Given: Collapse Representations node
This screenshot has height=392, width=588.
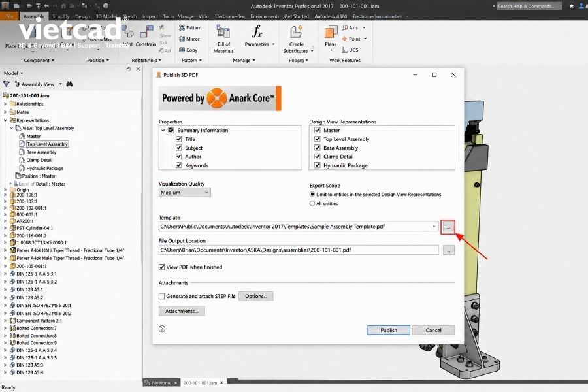Looking at the screenshot, I should click(5, 120).
